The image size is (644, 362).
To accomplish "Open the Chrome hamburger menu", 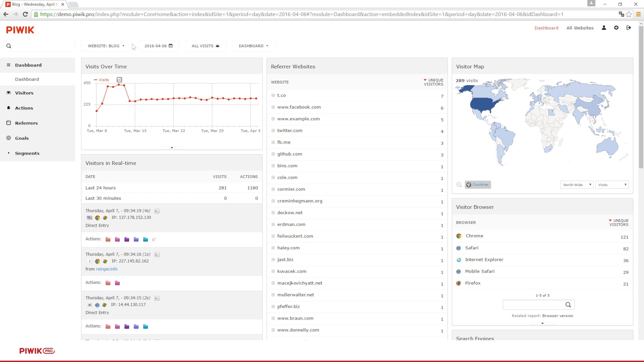I will (x=638, y=14).
